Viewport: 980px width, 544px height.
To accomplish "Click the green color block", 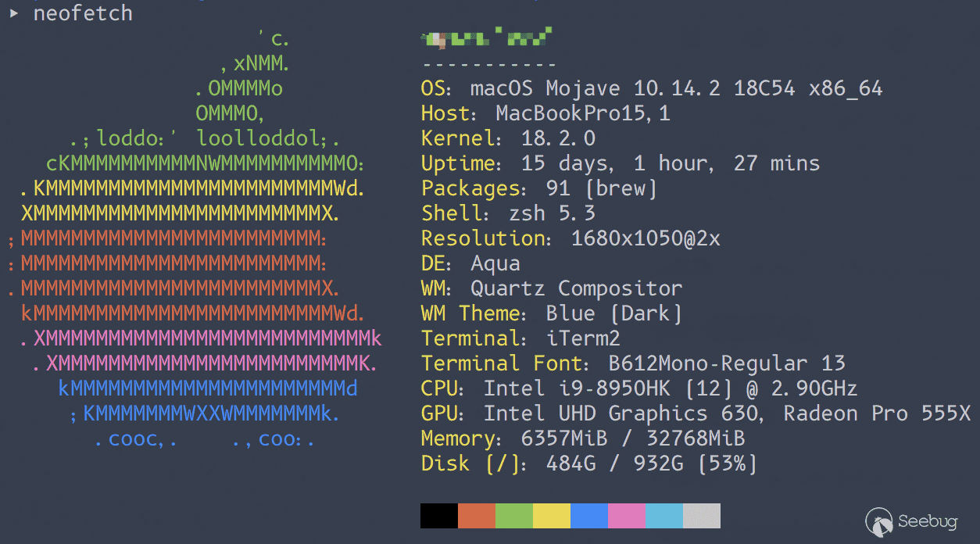I will point(514,516).
